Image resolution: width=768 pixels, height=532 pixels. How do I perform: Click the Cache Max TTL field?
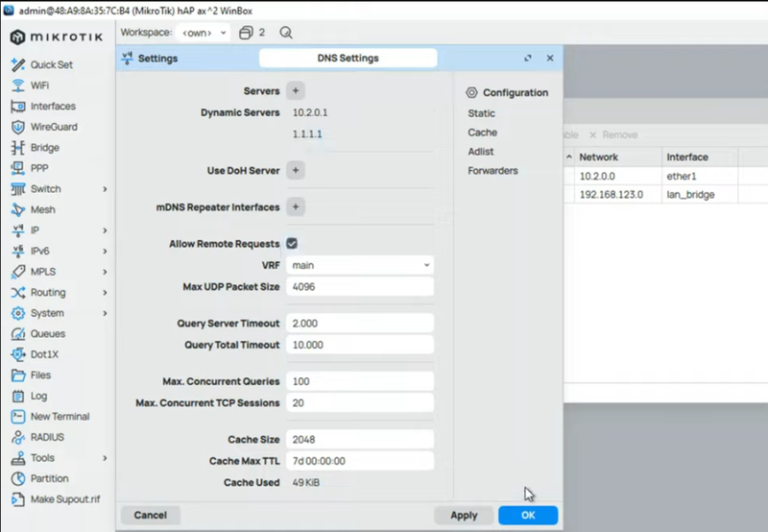point(360,461)
